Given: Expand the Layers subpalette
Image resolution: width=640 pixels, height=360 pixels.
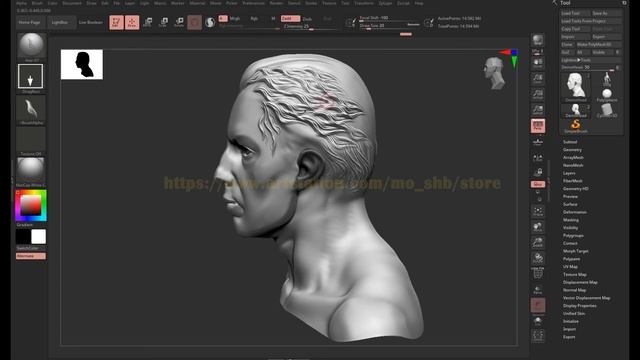Looking at the screenshot, I should click(569, 173).
